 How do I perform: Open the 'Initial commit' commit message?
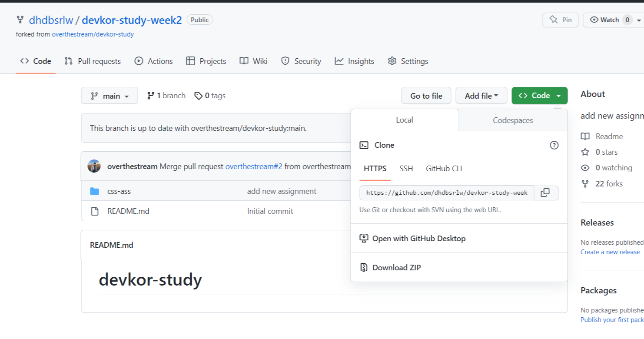(270, 211)
